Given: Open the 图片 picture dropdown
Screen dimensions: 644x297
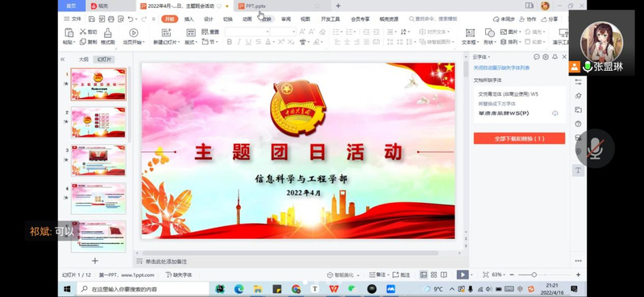Looking at the screenshot, I should (512, 31).
